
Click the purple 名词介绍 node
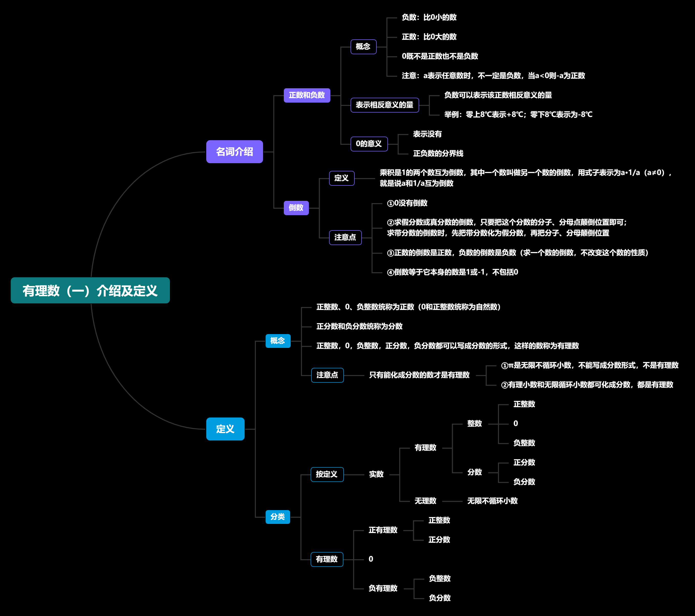234,152
